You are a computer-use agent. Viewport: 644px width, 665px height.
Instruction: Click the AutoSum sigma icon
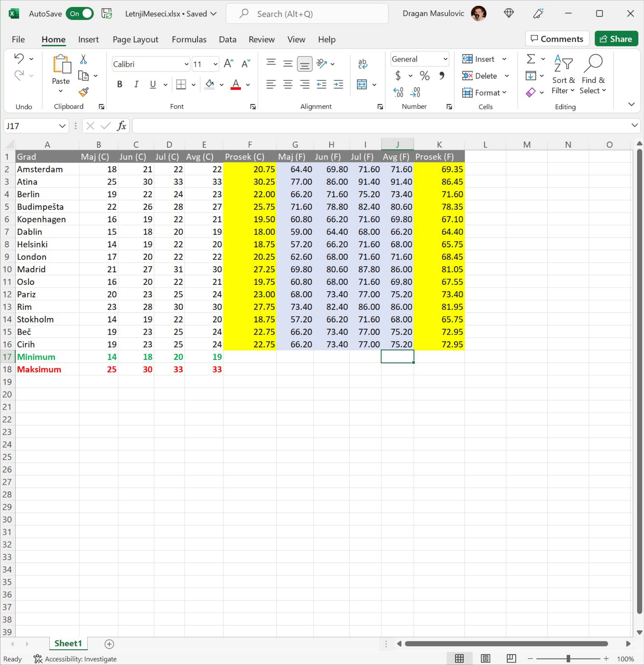coord(531,59)
